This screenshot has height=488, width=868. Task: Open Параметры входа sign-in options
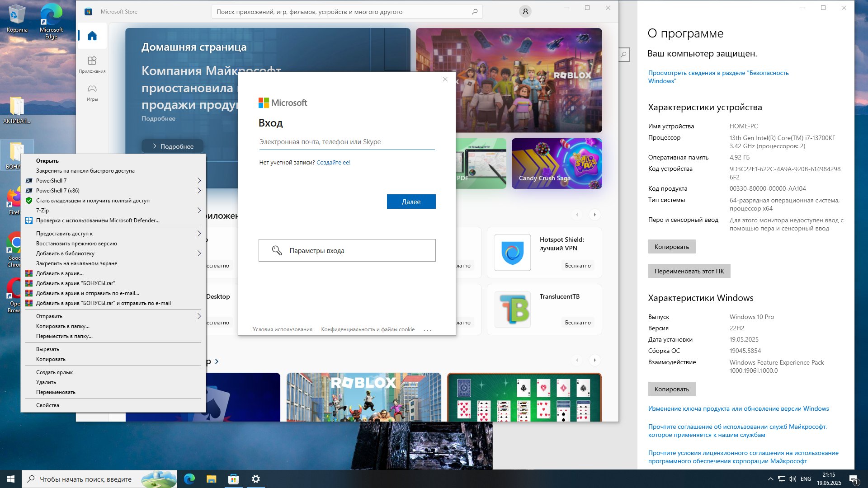pos(347,250)
